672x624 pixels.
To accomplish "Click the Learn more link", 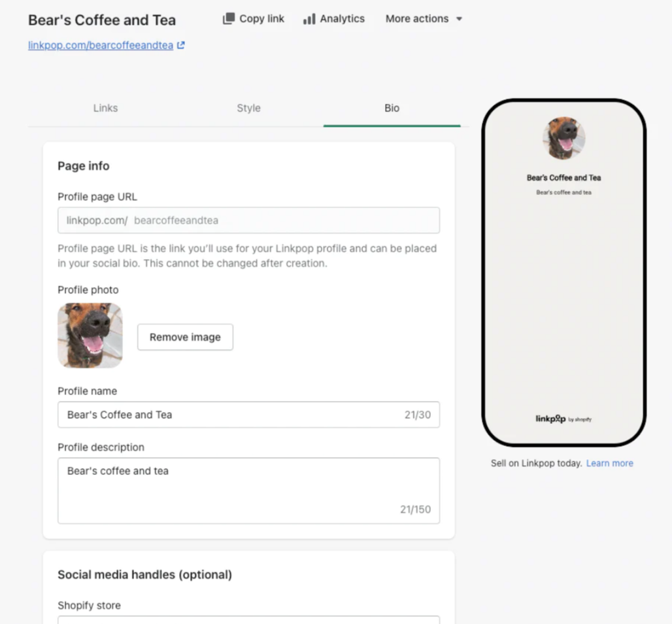I will pos(609,463).
